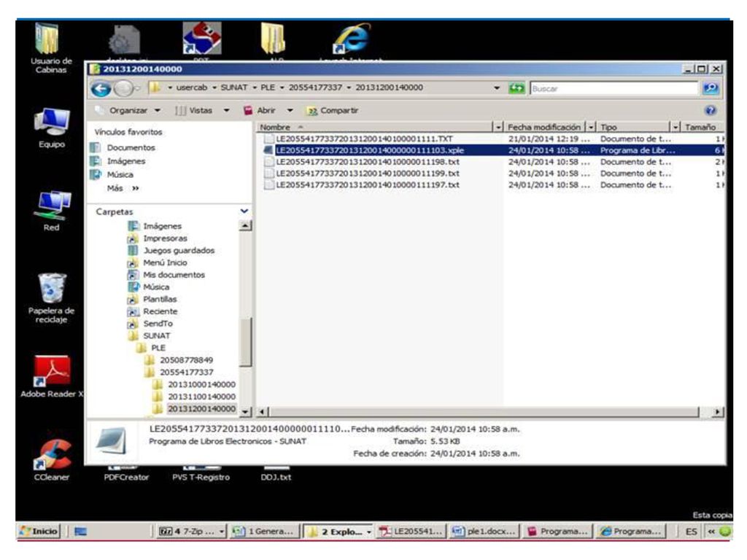This screenshot has height=560, width=747.
Task: Open address bar history dropdown
Action: coord(497,88)
